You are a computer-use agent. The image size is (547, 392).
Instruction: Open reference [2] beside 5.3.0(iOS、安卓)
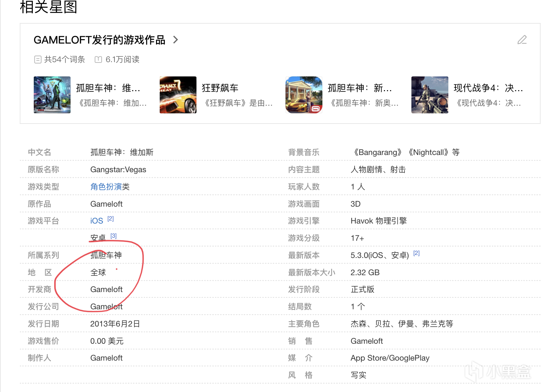(416, 253)
